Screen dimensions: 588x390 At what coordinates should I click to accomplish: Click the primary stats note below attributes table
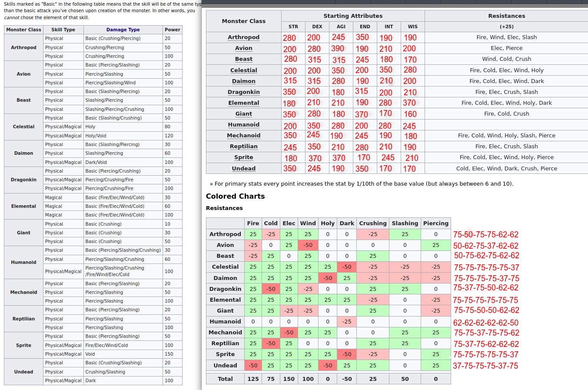[364, 183]
